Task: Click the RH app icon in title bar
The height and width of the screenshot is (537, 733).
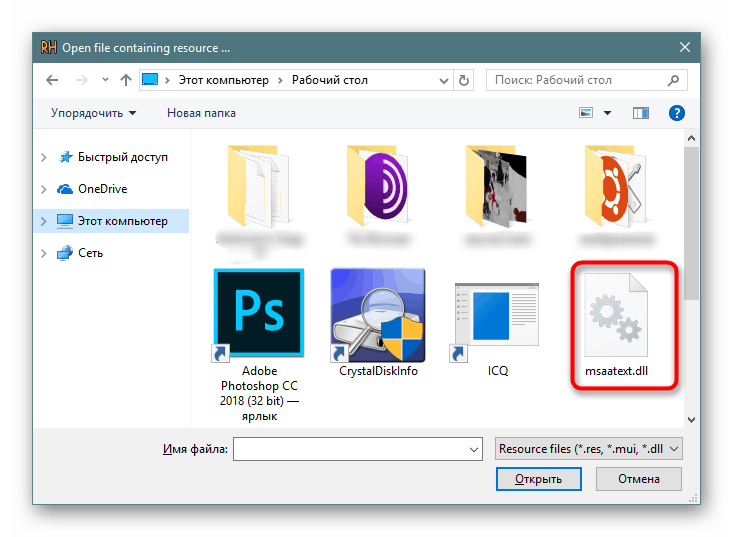Action: tap(49, 47)
